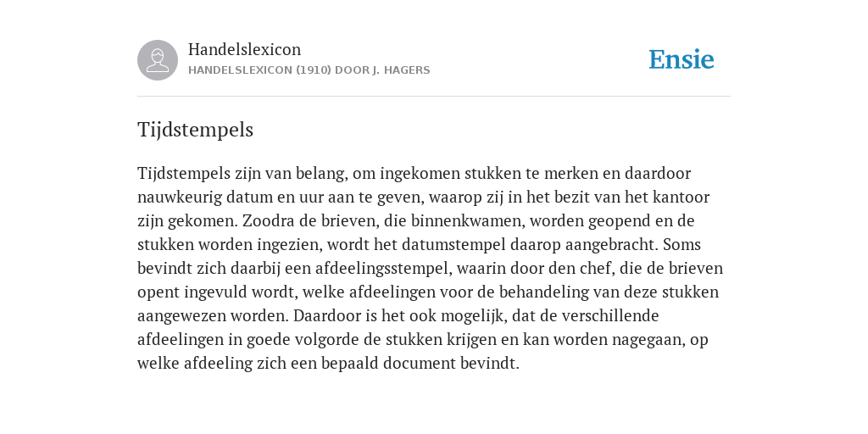Viewport: 868px width, 434px height.
Task: Click the gray author avatar icon
Action: 158,60
